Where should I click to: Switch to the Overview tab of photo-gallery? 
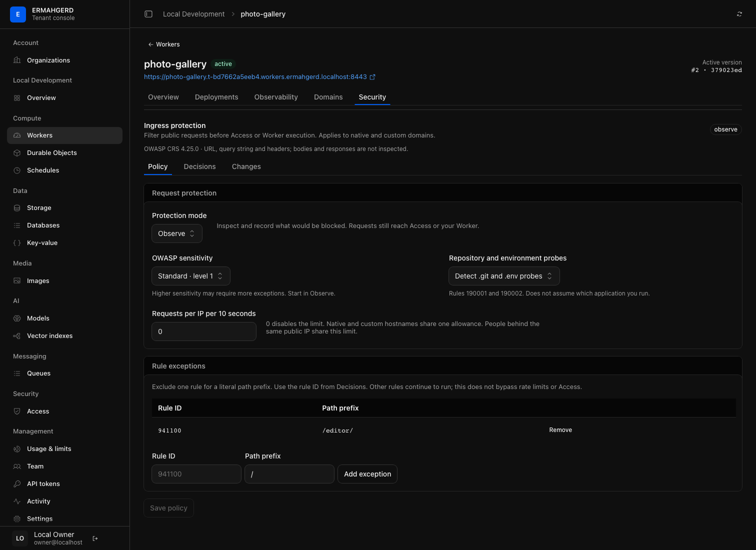tap(163, 97)
